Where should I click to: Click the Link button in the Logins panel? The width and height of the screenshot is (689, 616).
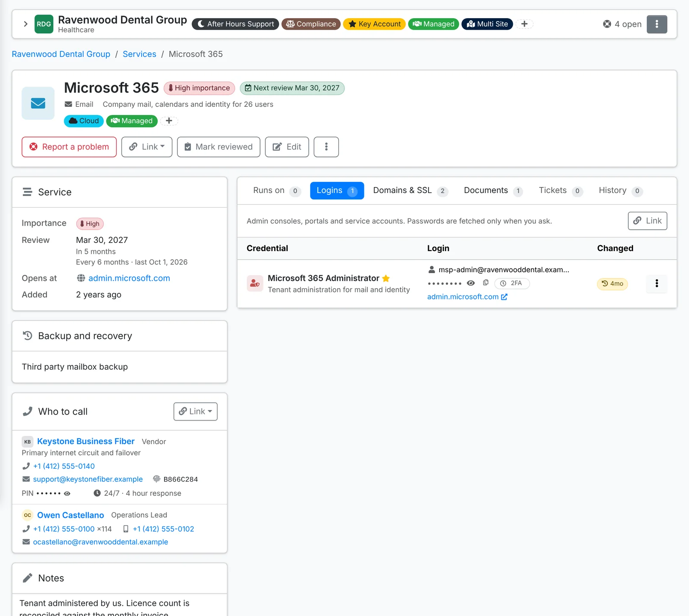click(x=647, y=221)
